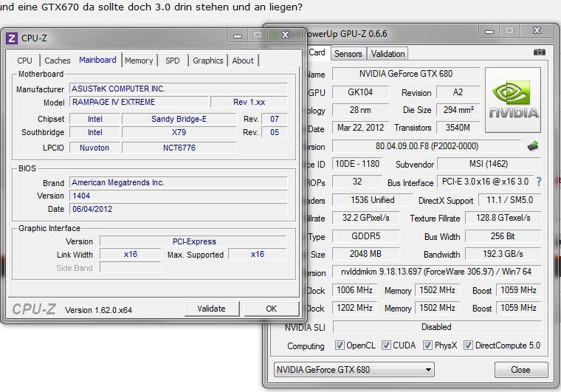The width and height of the screenshot is (561, 392).
Task: Click the Bus Interface question mark icon
Action: (539, 182)
